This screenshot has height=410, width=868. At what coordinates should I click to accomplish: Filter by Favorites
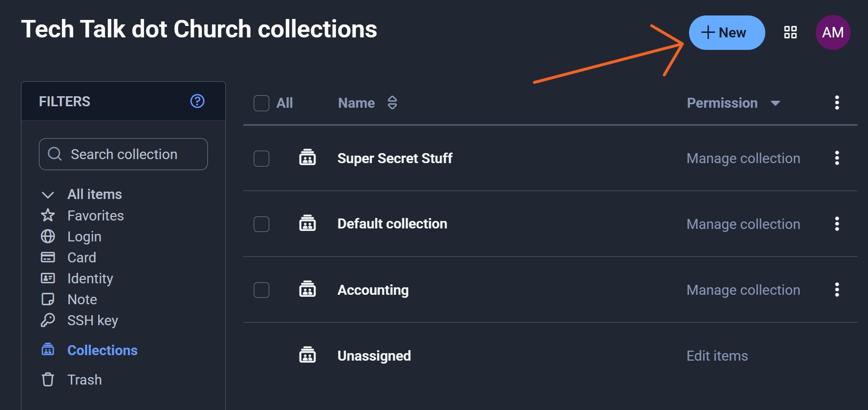[96, 215]
